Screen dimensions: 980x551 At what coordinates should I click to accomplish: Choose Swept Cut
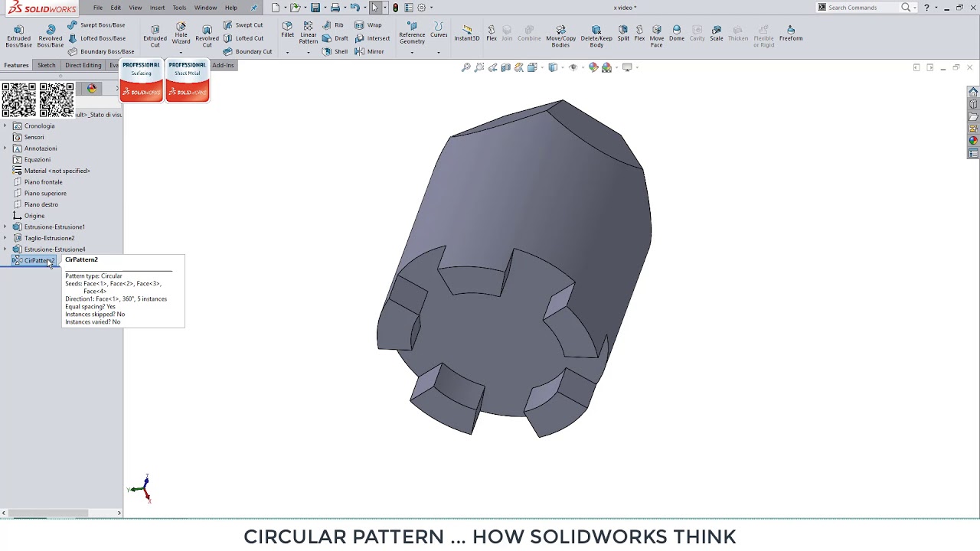tap(243, 25)
